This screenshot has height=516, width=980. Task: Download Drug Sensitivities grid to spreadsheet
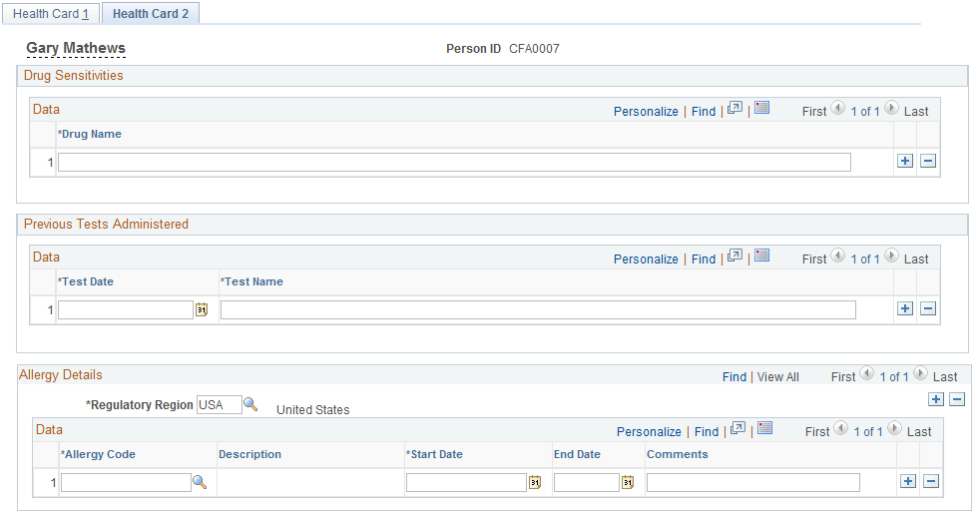pos(761,108)
